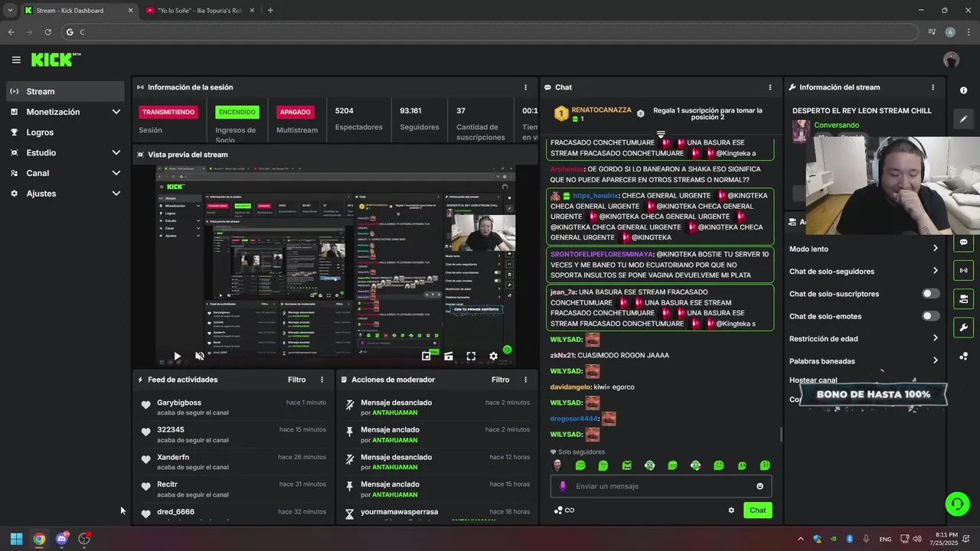Screen dimensions: 980x551
Task: Click ANTAHUAMAN under the Mensaje desanclado entry from 2 minutes ago
Action: (x=395, y=412)
